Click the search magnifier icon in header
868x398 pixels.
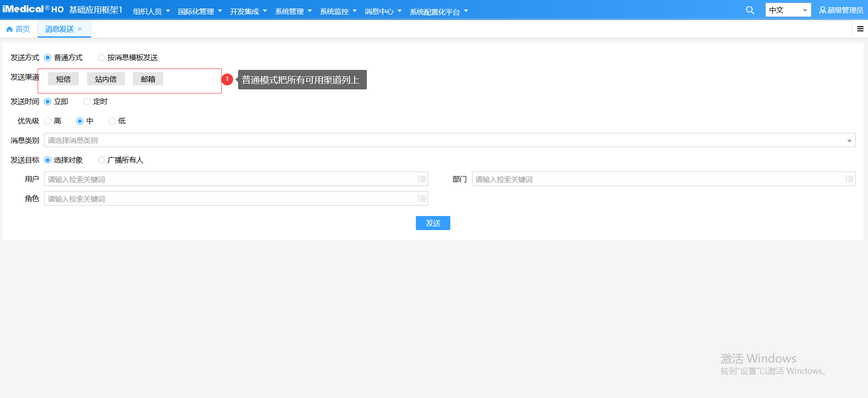[750, 10]
